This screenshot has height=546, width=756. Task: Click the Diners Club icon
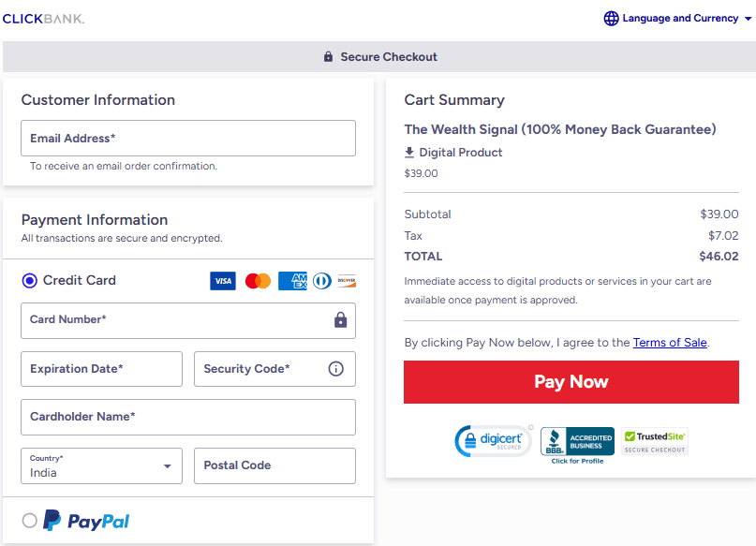point(320,280)
